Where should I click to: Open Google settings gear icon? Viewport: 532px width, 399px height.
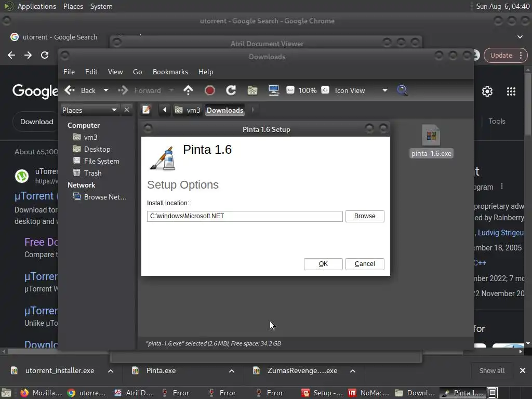click(487, 91)
